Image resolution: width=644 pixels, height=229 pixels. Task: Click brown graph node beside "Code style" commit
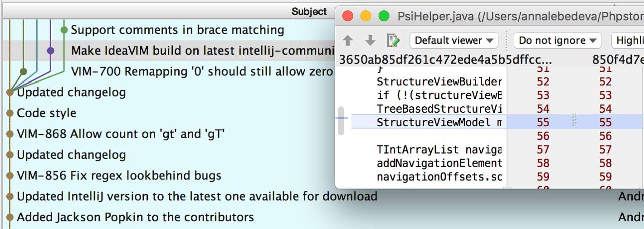click(10, 113)
